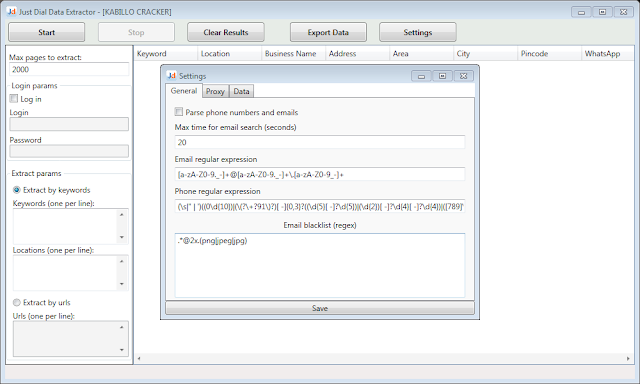640x384 pixels.
Task: Open Settings from the toolbar
Action: tap(418, 32)
